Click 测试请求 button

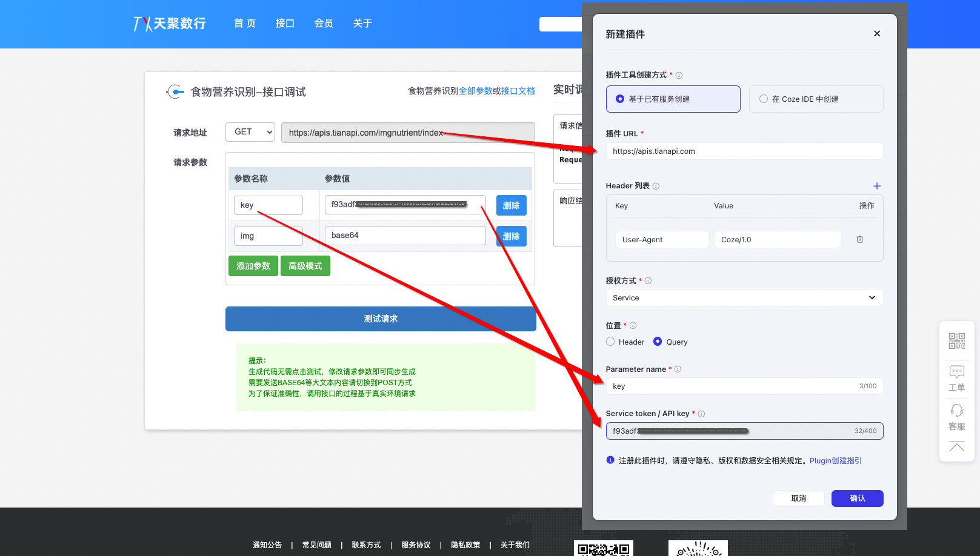tap(381, 319)
